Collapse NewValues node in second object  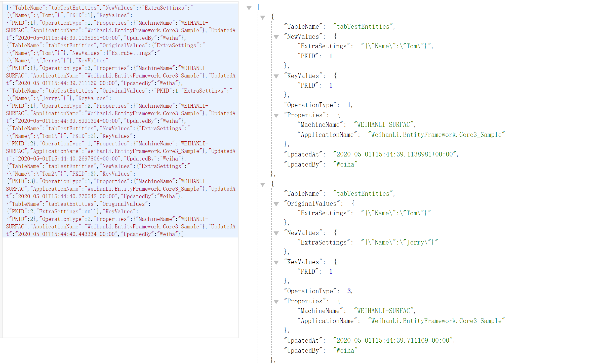click(276, 233)
